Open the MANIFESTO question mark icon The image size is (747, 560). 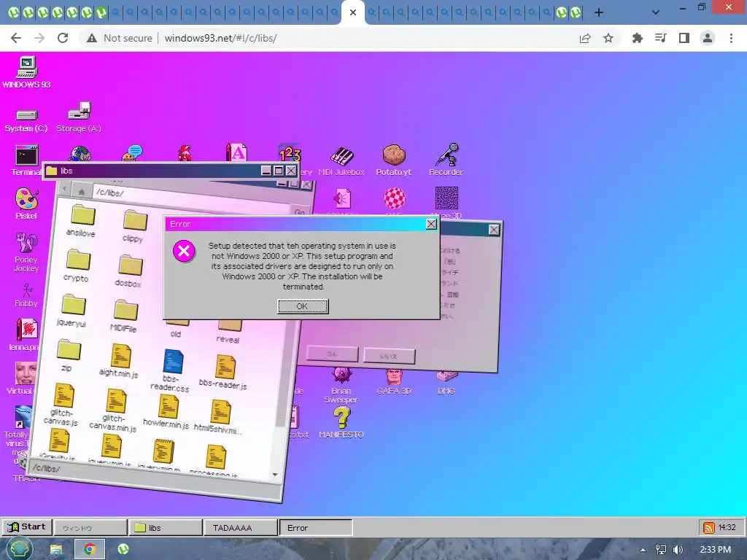pyautogui.click(x=341, y=423)
